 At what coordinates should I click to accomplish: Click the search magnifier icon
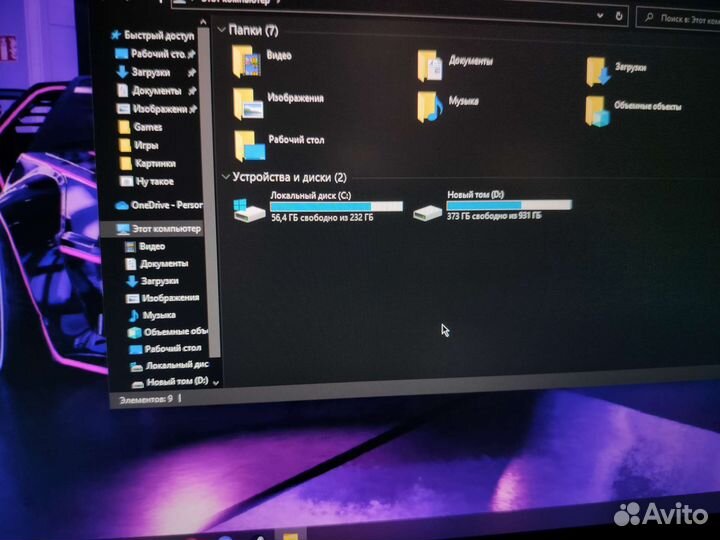649,18
